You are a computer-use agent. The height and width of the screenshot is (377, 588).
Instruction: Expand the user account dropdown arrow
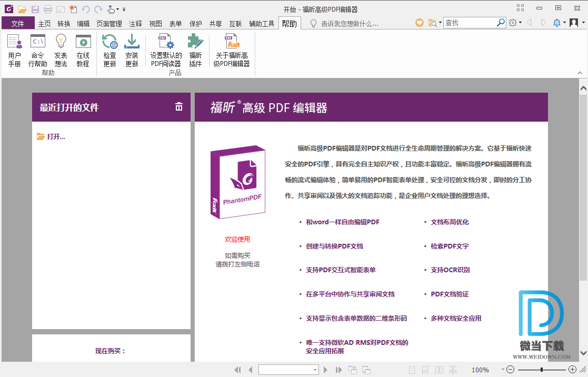point(583,23)
